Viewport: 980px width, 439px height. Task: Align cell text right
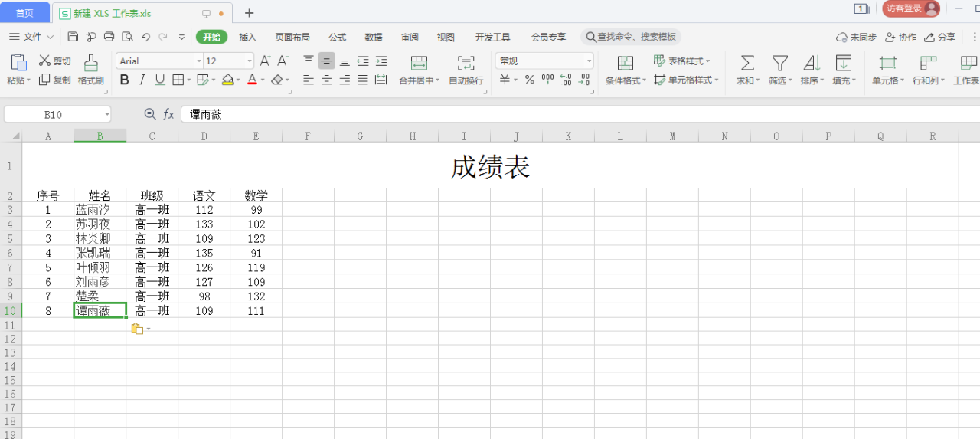345,80
